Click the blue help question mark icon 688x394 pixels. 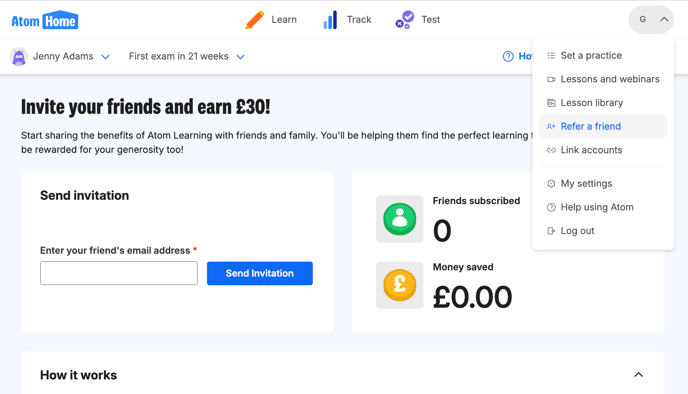coord(508,56)
